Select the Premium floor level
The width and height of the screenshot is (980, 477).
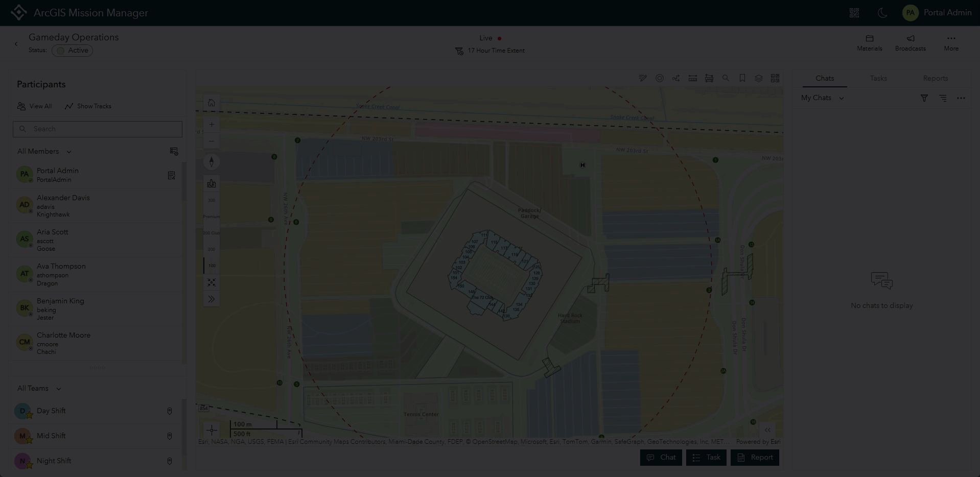point(212,217)
